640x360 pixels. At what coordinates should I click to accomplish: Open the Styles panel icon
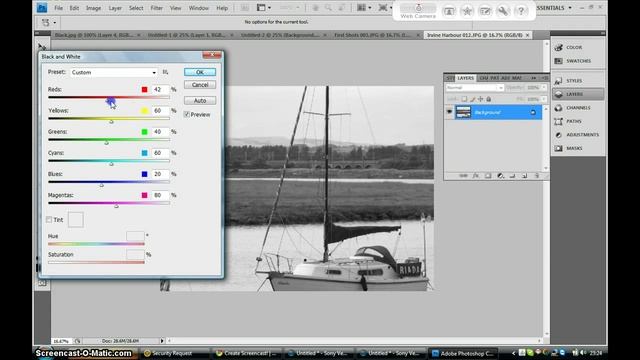click(x=558, y=81)
